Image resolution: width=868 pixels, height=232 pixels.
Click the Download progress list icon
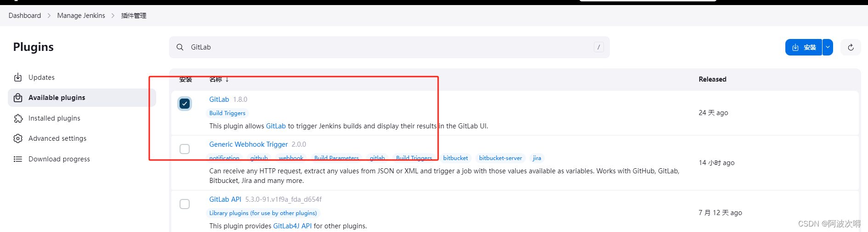pos(18,159)
